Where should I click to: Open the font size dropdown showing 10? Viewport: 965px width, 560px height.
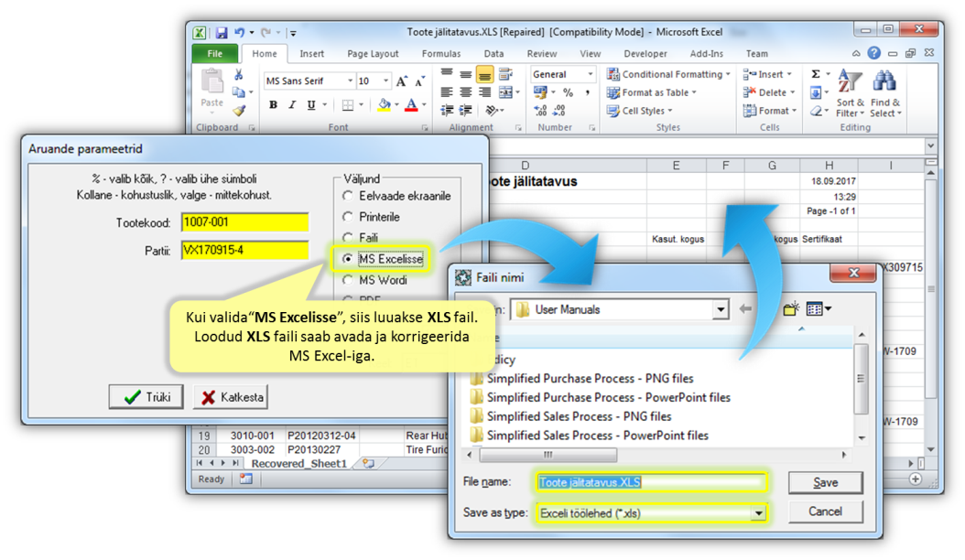coord(385,81)
